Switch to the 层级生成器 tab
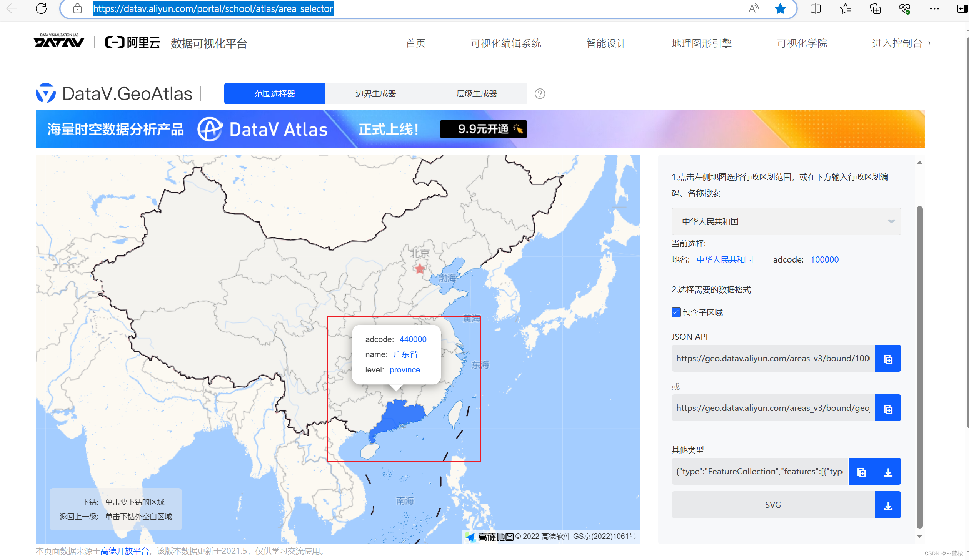Screen dimensions: 969x560 (x=476, y=93)
